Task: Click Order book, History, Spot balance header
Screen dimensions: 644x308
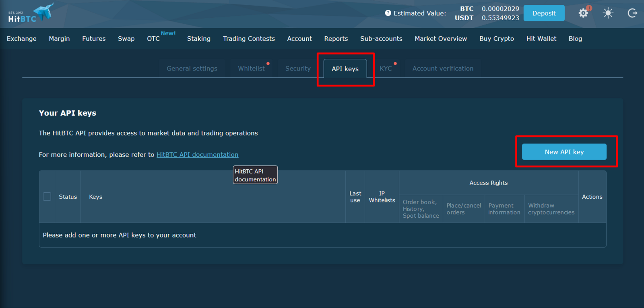Action: click(x=421, y=209)
